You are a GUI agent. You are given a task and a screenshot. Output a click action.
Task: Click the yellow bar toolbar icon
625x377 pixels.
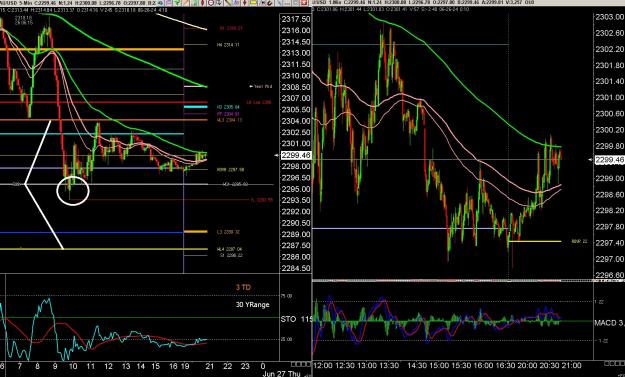tap(254, 2)
